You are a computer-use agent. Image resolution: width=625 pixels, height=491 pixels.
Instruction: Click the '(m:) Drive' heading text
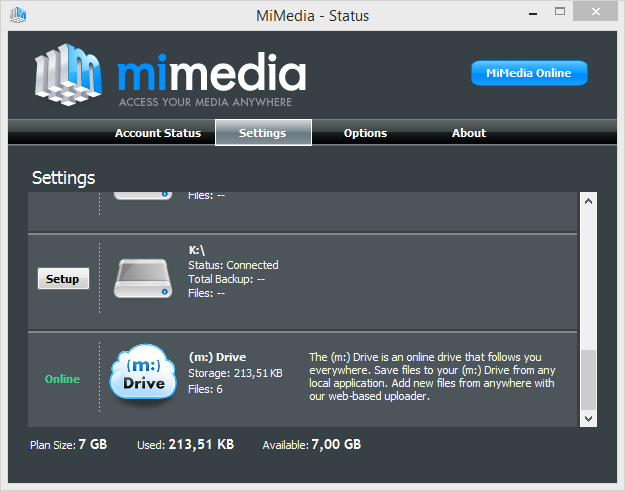(x=217, y=357)
